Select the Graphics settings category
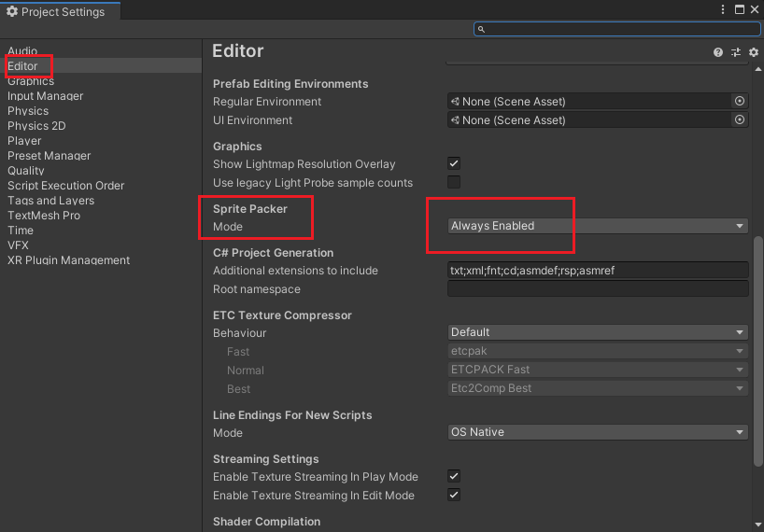The width and height of the screenshot is (764, 532). [31, 81]
